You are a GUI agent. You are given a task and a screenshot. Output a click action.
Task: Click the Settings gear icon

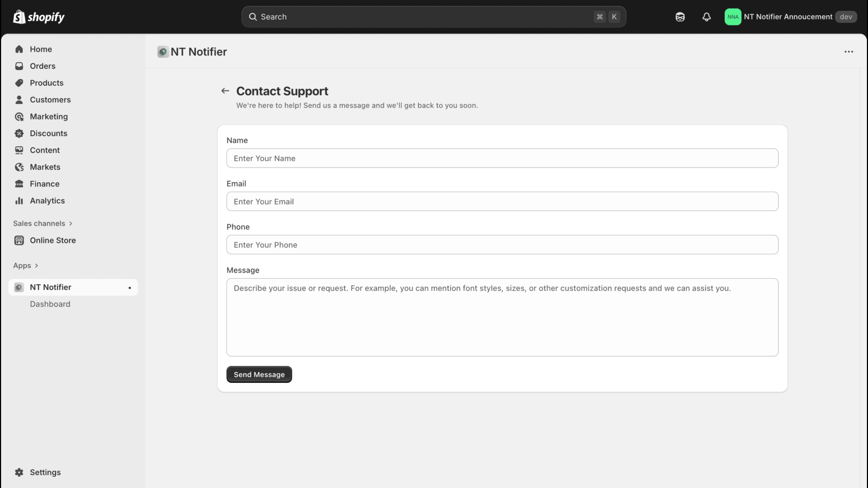[x=20, y=472]
